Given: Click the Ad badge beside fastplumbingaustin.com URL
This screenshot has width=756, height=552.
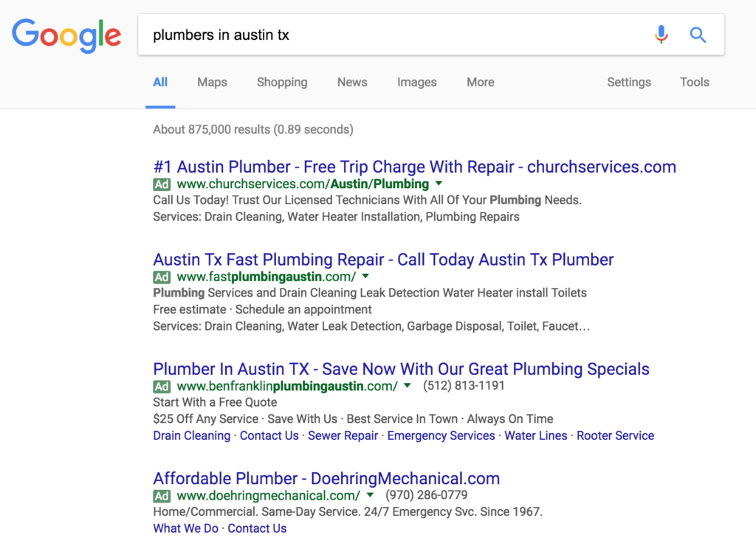Looking at the screenshot, I should [162, 277].
